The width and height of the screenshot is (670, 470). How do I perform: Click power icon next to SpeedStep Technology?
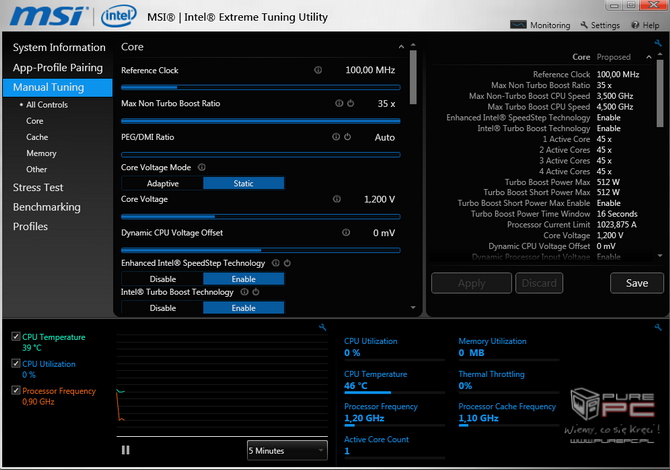(x=287, y=263)
